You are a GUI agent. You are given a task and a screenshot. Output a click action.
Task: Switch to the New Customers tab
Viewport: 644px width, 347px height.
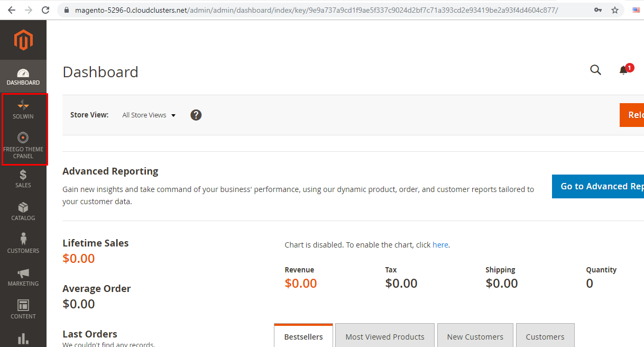point(475,336)
